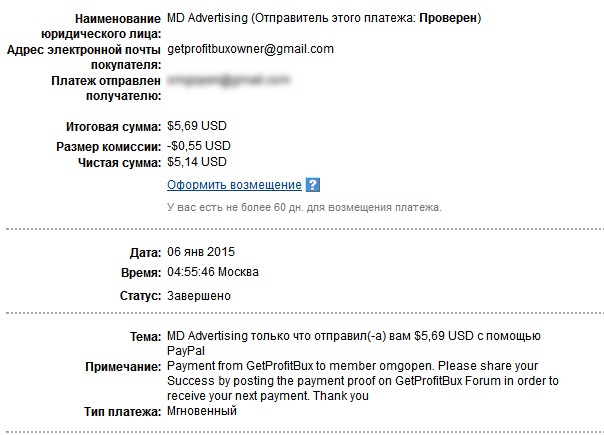This screenshot has width=604, height=435.
Task: Select the MD Advertising legal entity name
Action: [x=206, y=18]
